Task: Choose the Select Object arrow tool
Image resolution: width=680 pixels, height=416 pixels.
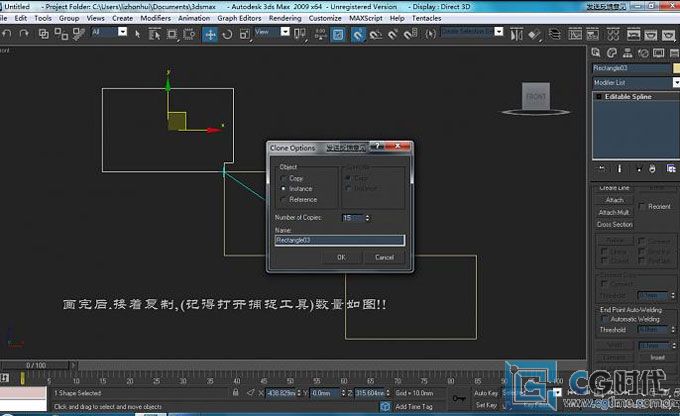Action: pos(137,34)
